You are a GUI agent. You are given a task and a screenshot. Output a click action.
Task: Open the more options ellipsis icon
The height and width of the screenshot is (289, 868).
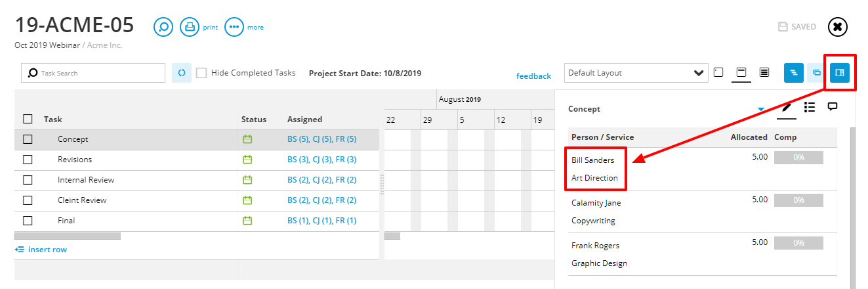click(x=234, y=27)
